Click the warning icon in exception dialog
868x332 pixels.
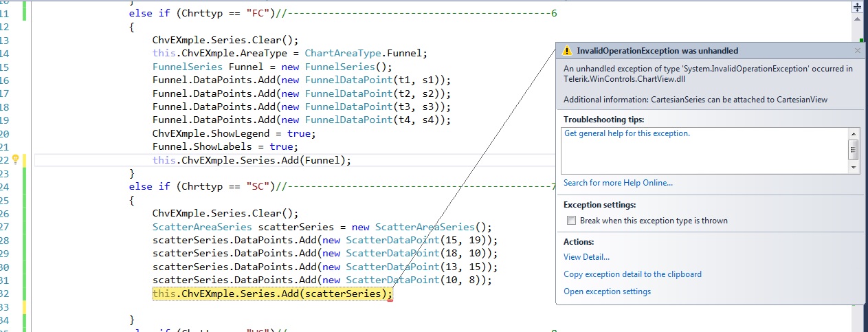[x=567, y=51]
